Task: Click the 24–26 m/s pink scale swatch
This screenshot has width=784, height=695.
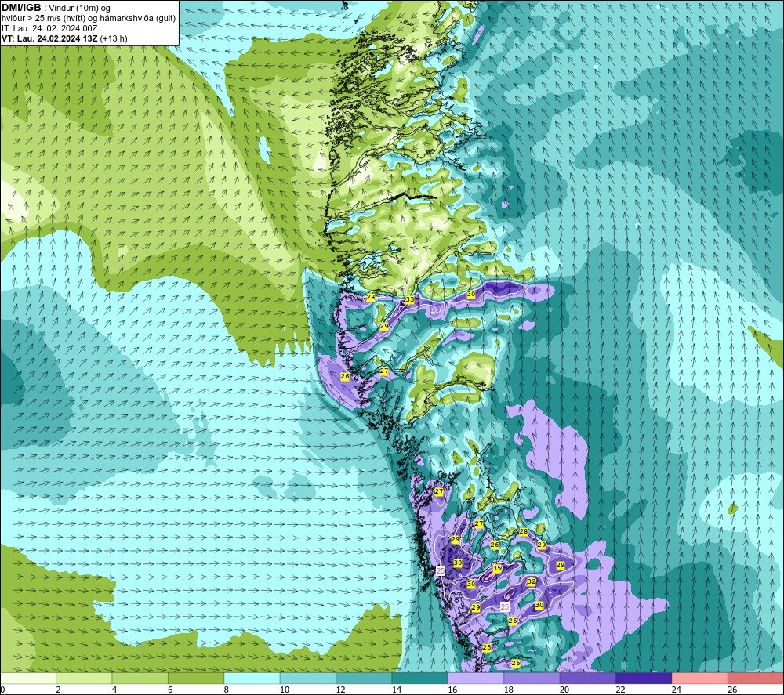Action: 700,678
